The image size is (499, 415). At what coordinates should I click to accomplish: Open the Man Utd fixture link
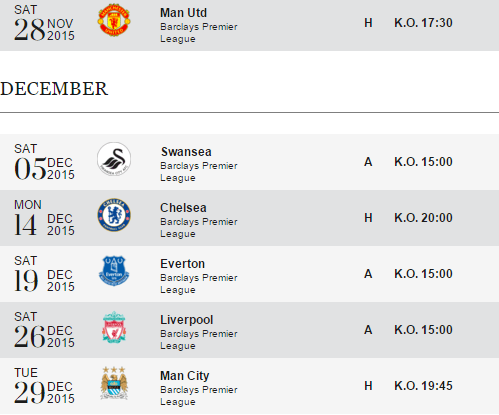183,13
